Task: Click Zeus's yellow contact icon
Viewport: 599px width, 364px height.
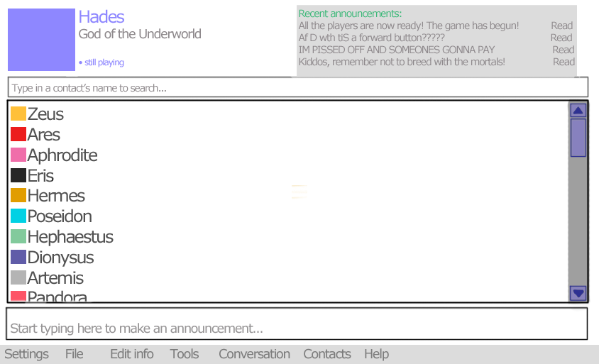Action: pos(18,114)
